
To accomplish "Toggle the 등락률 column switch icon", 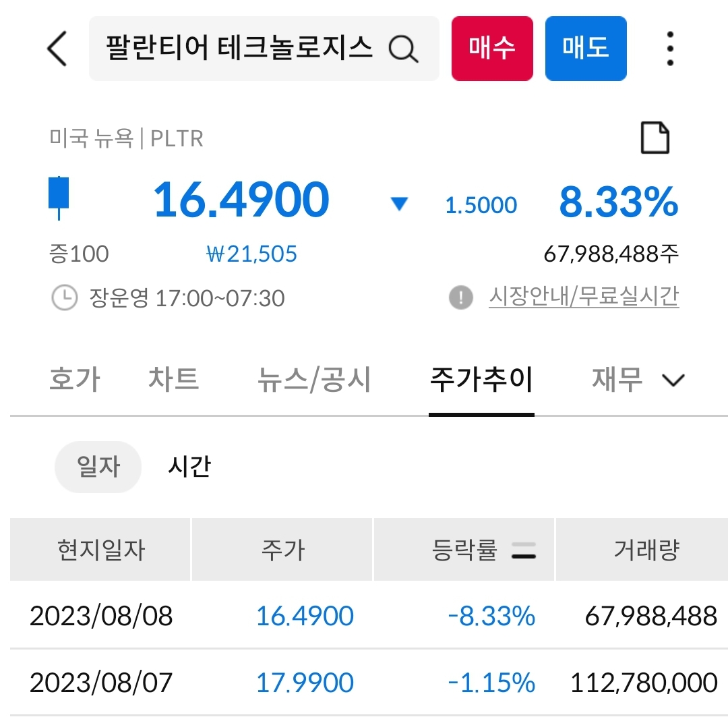I will coord(524,550).
